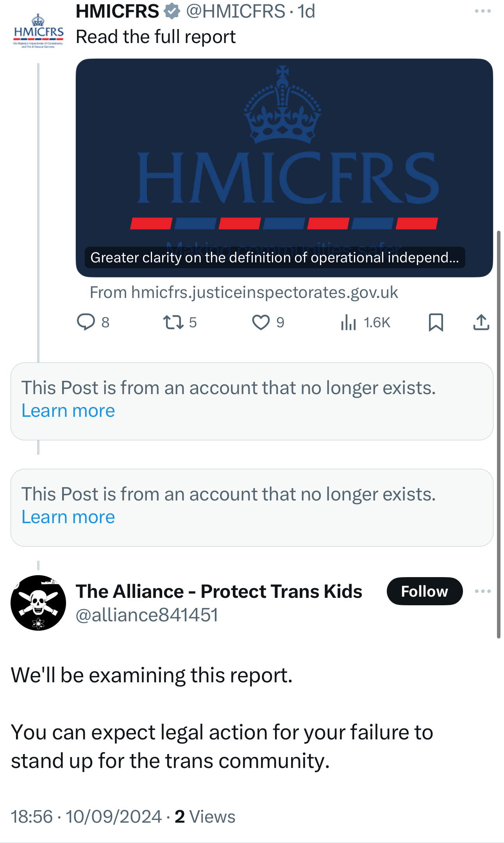
Task: Click the 18:56 · 10/09/2024 timestamp
Action: click(86, 817)
